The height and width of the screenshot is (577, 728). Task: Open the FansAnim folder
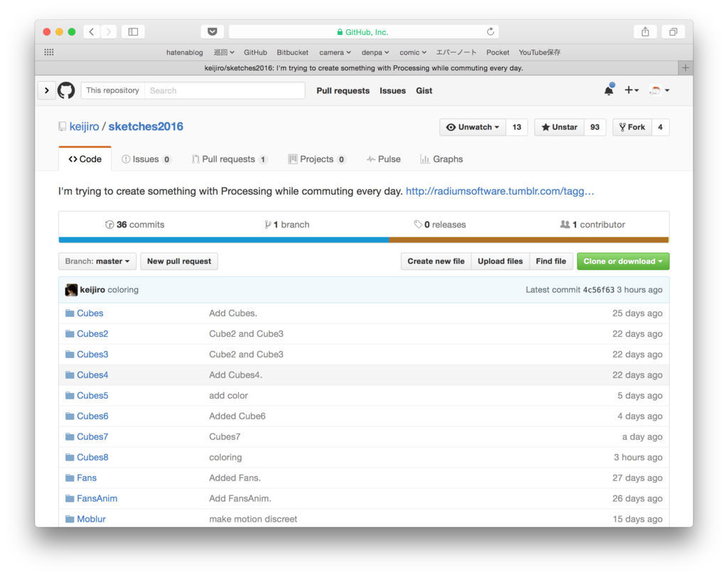pos(97,499)
